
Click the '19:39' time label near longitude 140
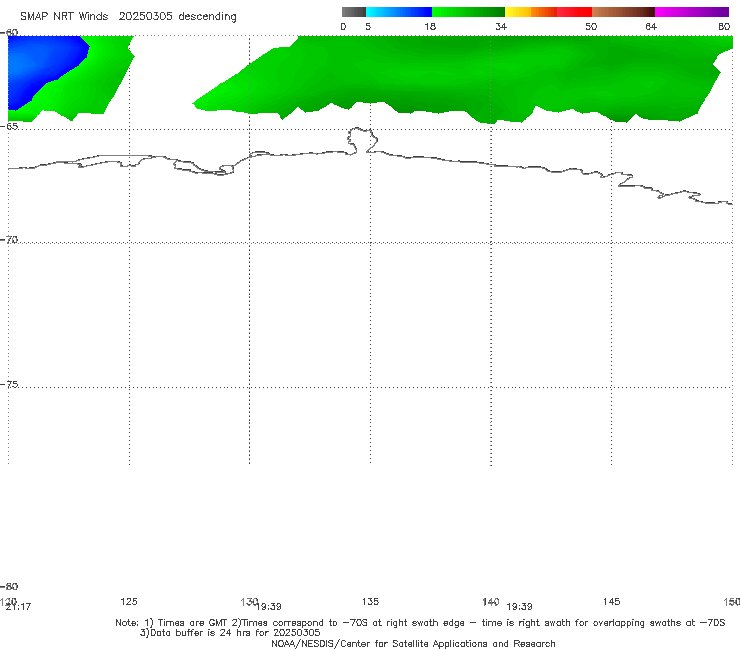point(519,607)
